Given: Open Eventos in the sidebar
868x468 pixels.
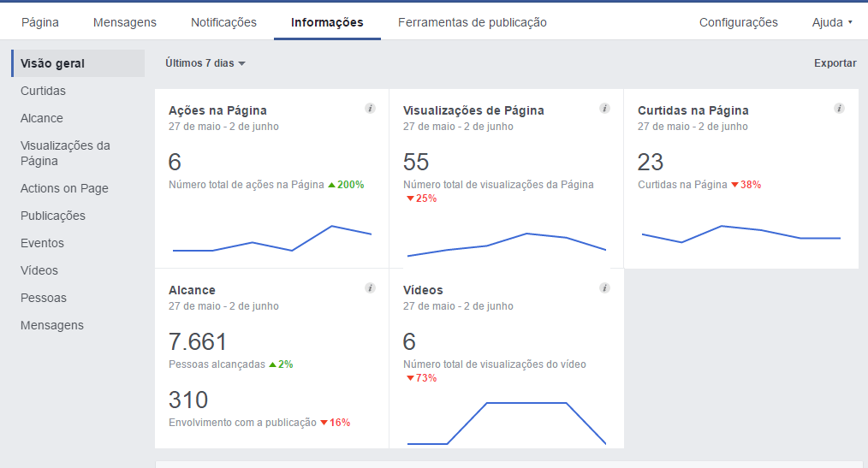Looking at the screenshot, I should [x=43, y=243].
